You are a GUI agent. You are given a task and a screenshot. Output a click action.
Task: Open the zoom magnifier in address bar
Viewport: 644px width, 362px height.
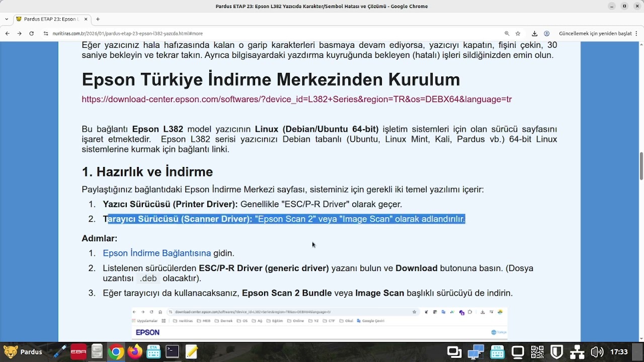click(507, 33)
